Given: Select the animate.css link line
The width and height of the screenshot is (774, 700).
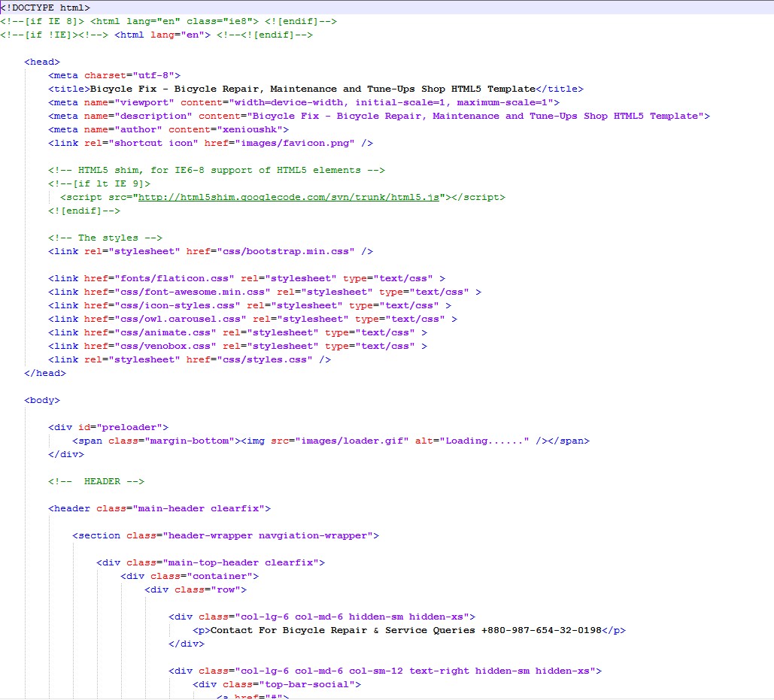Looking at the screenshot, I should pos(238,333).
